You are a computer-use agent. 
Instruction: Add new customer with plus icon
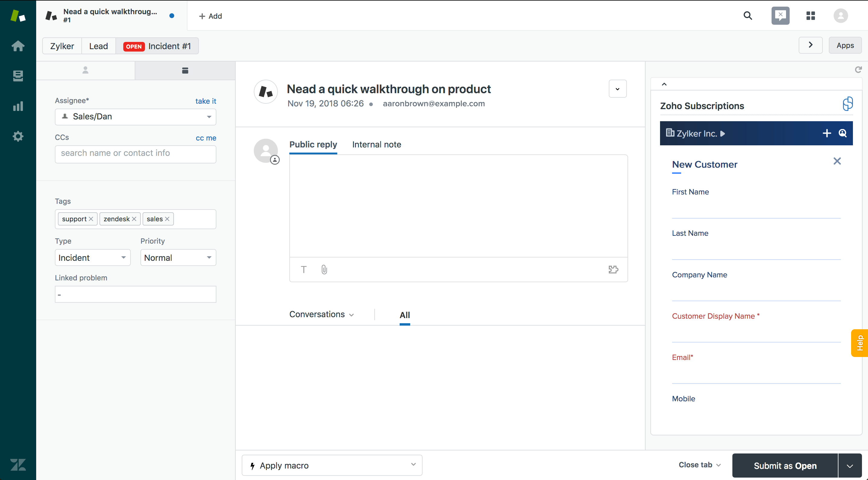[x=826, y=133]
